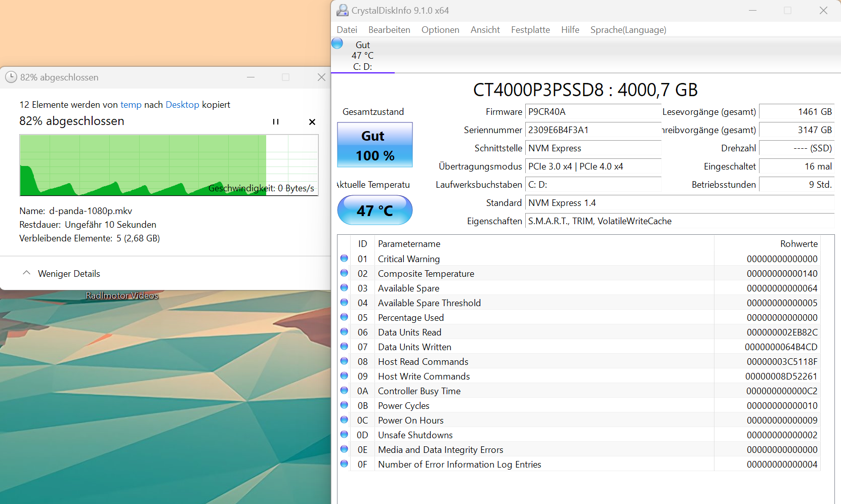This screenshot has height=504, width=841.
Task: Click the Rohwerte column header
Action: [x=767, y=244]
